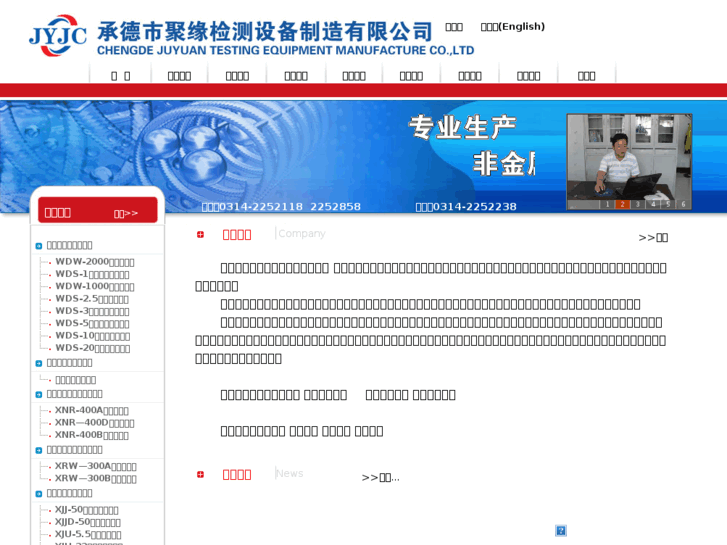Screen dimensions: 727x545
Task: Click blue category icon below WDS-20
Action: 39,364
